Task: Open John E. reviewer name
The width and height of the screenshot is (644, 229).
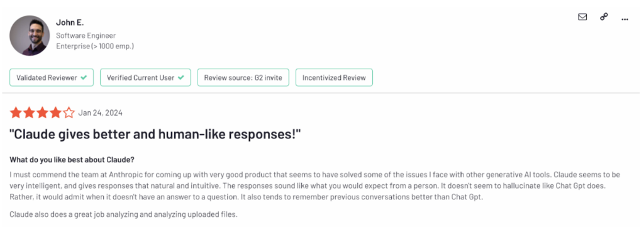Action: pyautogui.click(x=70, y=23)
